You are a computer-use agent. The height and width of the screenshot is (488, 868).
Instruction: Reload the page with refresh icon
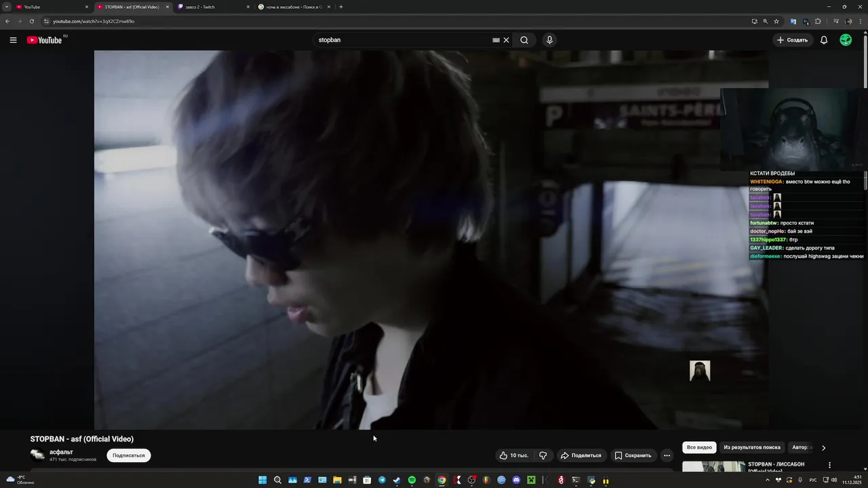32,21
